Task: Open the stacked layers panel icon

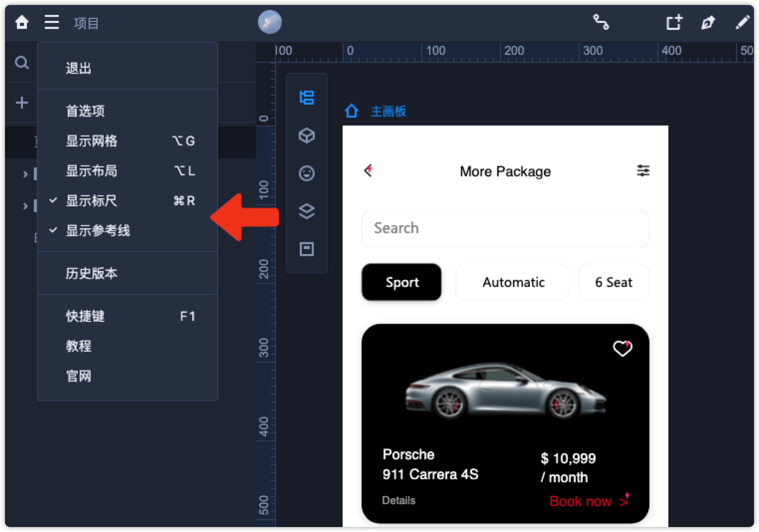Action: (307, 211)
